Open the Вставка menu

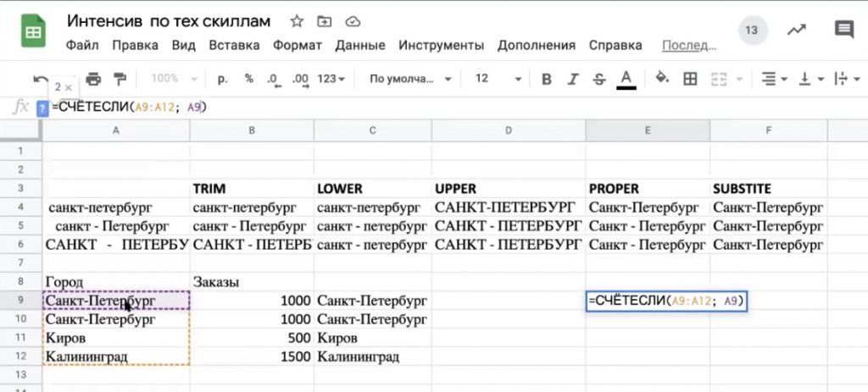(x=234, y=46)
